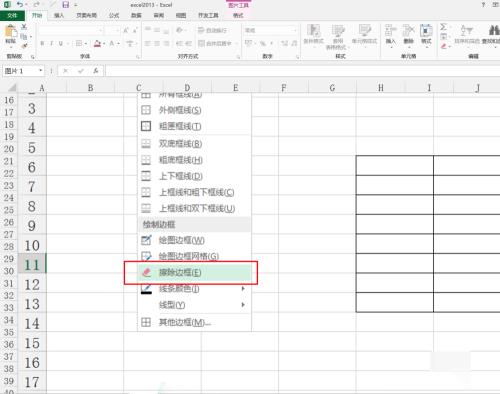Image resolution: width=500 pixels, height=394 pixels.
Task: Toggle italic formatting in Font group
Action: coord(51,43)
